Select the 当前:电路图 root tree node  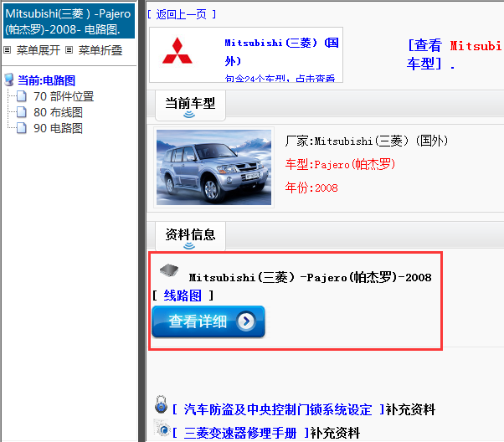(x=46, y=80)
